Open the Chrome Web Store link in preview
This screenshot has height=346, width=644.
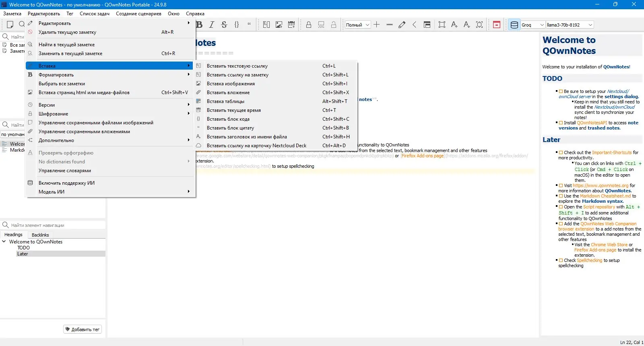(609, 245)
